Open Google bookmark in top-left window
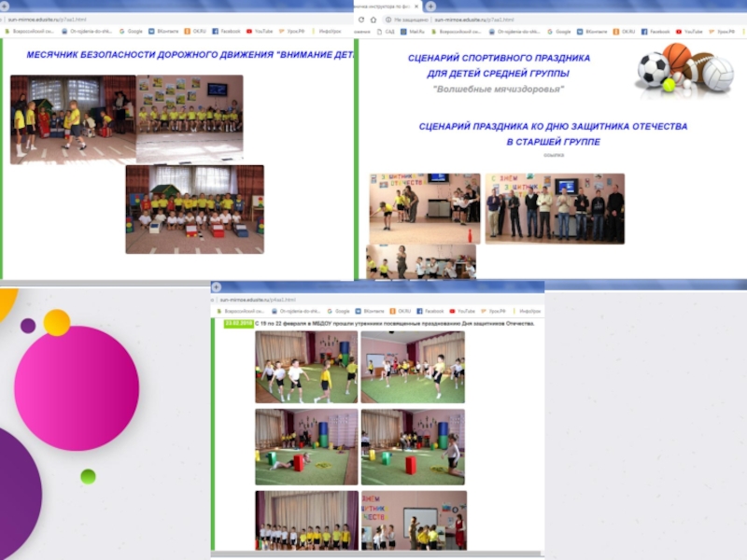 (x=131, y=31)
